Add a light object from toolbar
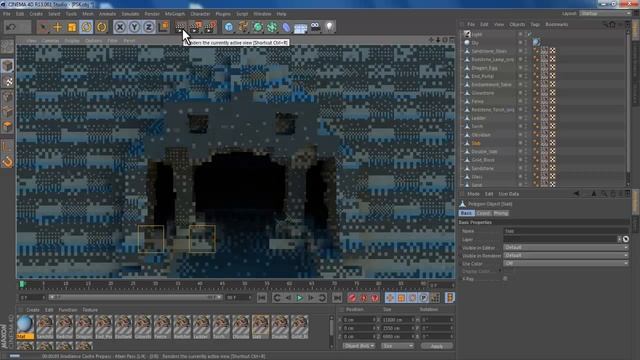The image size is (640, 360). coord(329,27)
